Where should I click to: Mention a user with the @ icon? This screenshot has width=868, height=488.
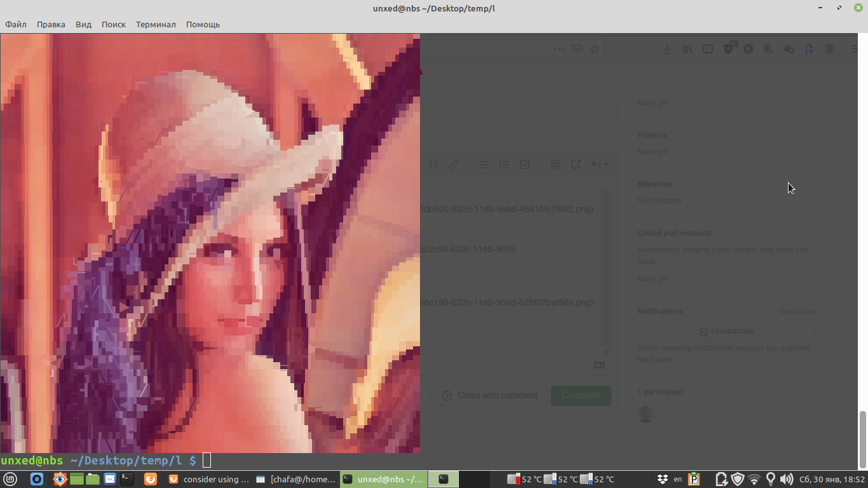(555, 165)
